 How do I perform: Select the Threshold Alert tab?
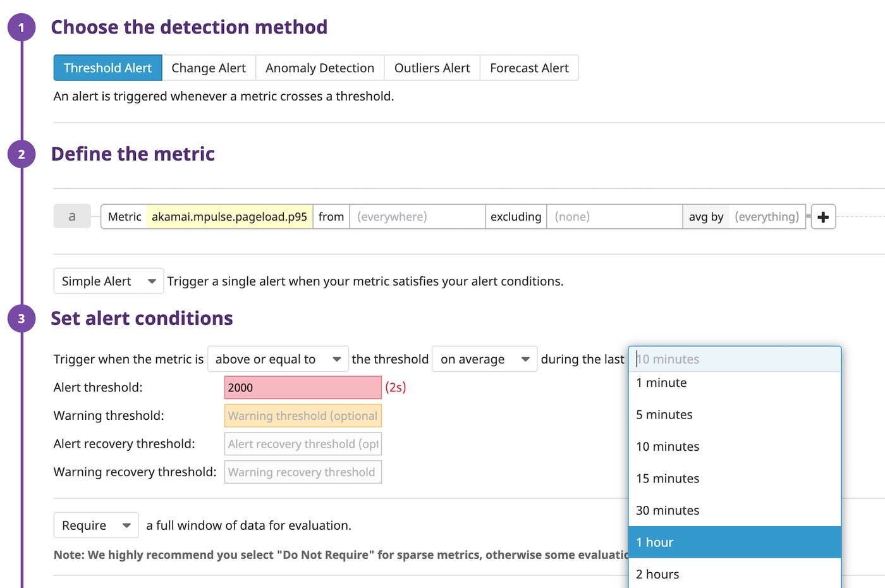pyautogui.click(x=107, y=68)
